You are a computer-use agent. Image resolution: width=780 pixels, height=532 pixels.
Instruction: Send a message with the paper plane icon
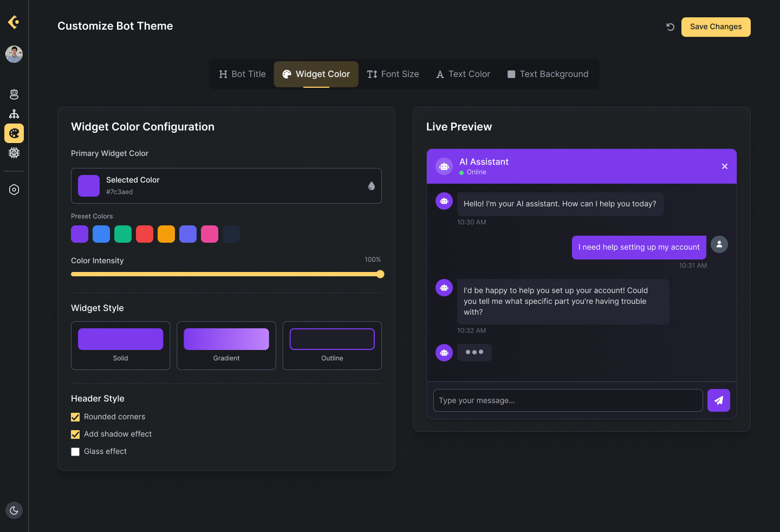click(x=719, y=400)
